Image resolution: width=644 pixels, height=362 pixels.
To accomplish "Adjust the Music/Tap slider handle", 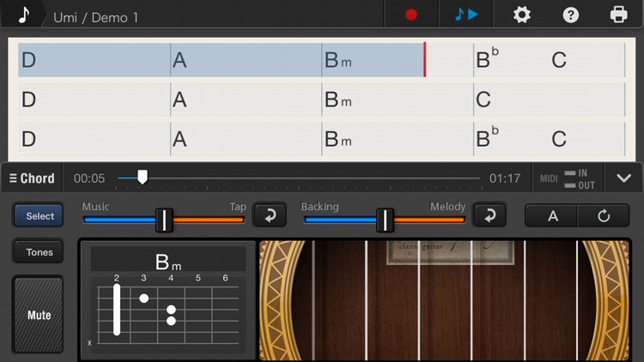I will pyautogui.click(x=164, y=220).
